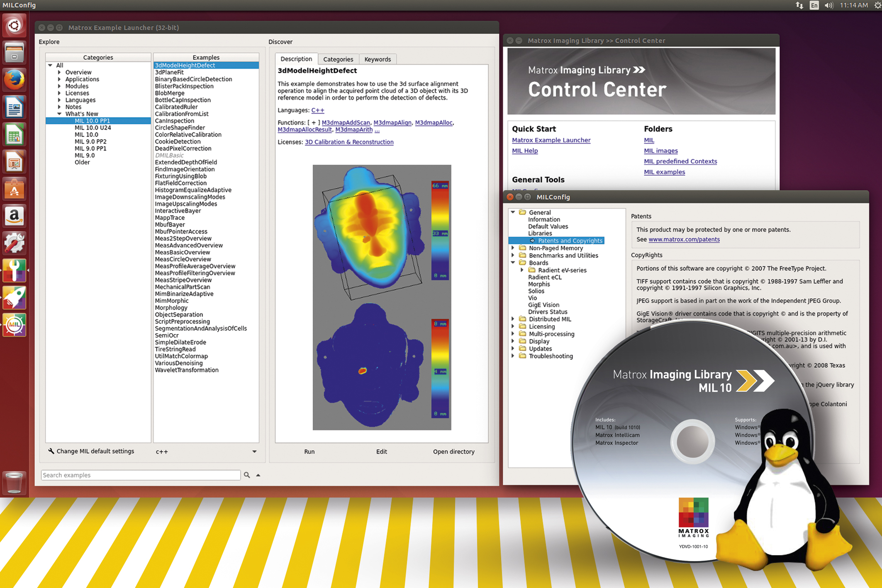Open the M3dmapAlign function link
882x588 pixels.
pyautogui.click(x=392, y=123)
